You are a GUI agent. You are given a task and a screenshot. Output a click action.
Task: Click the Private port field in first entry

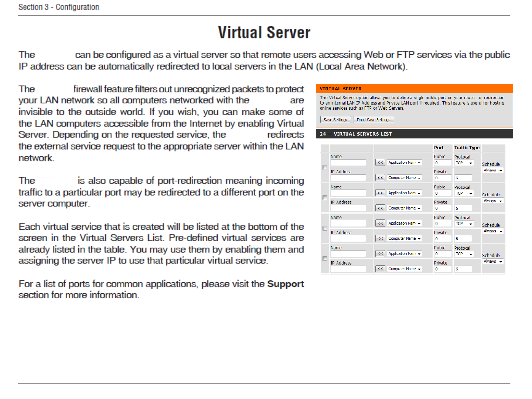tap(443, 178)
